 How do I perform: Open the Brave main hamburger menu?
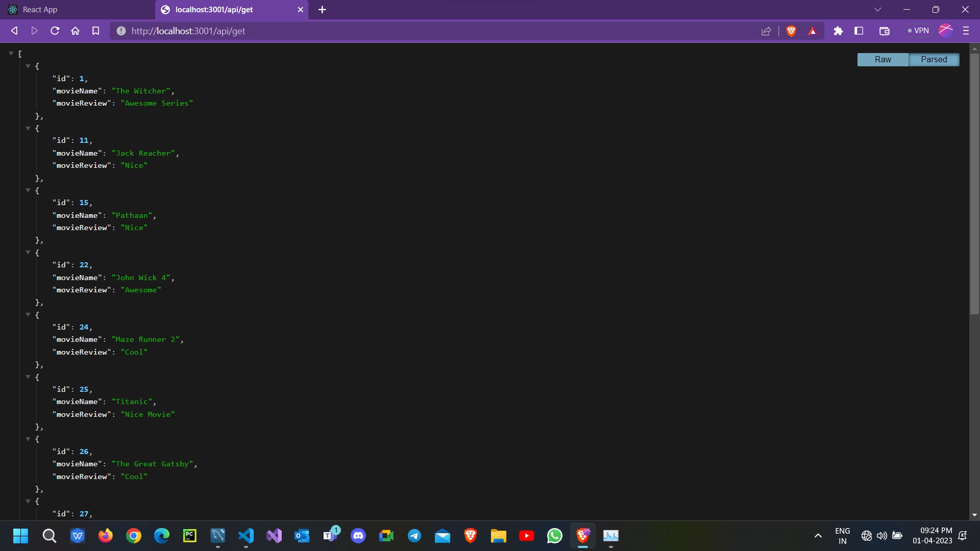click(x=966, y=31)
